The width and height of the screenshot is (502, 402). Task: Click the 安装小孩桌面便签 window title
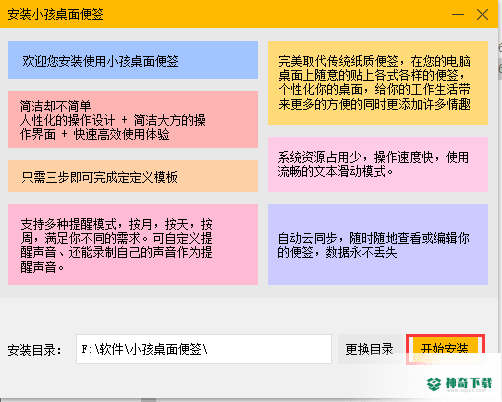pos(55,14)
